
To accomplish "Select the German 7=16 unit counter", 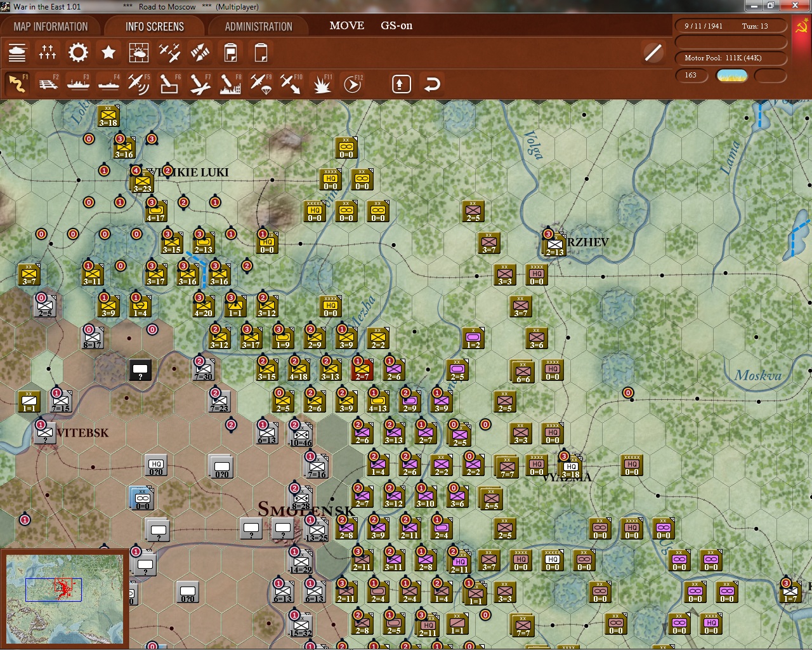I will 316,467.
